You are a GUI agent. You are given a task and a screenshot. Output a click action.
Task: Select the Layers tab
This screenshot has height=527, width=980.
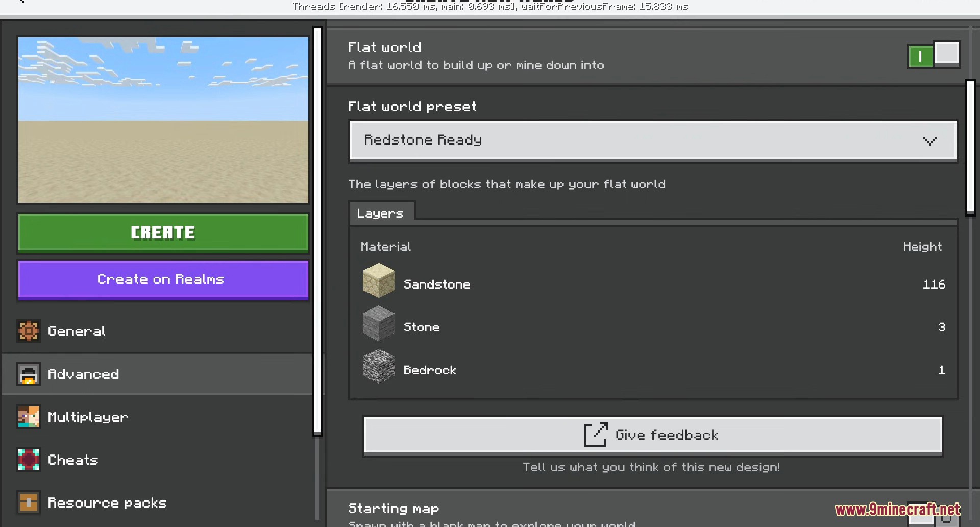(x=381, y=212)
